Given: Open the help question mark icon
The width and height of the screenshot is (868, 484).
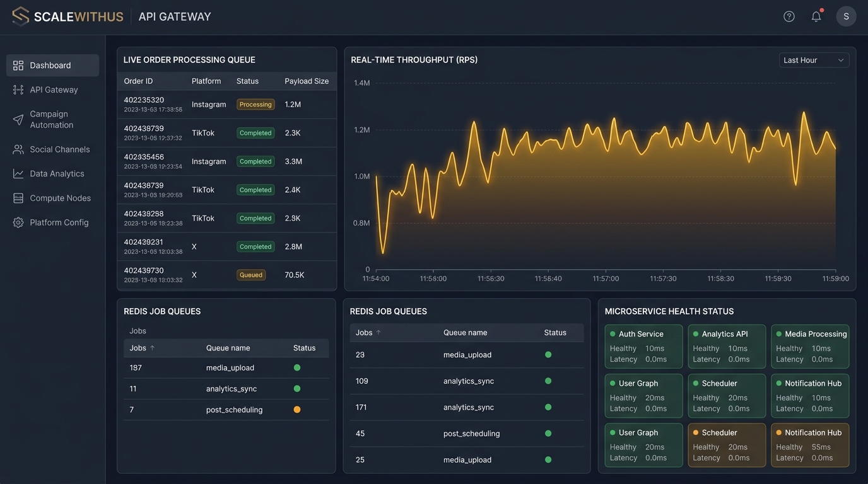Looking at the screenshot, I should pos(789,16).
